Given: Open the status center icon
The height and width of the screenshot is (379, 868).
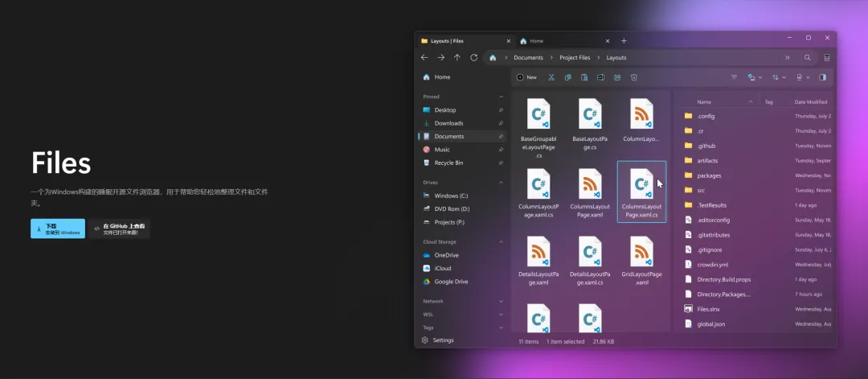Looking at the screenshot, I should 827,58.
